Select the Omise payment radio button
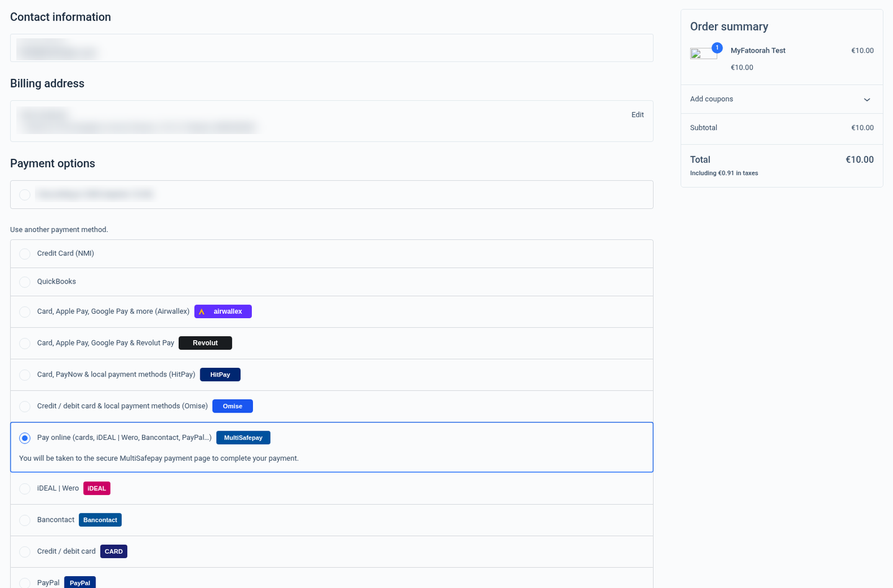This screenshot has height=588, width=893. pyautogui.click(x=25, y=407)
